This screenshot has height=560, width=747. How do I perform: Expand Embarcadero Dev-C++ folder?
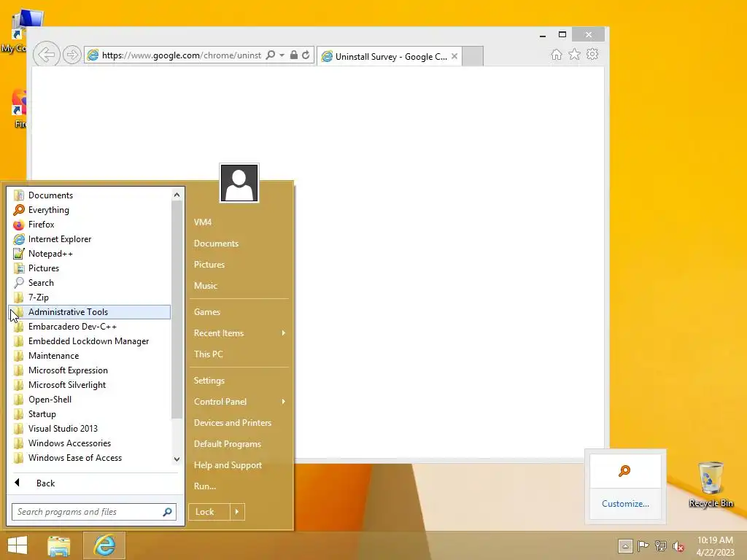[90, 327]
